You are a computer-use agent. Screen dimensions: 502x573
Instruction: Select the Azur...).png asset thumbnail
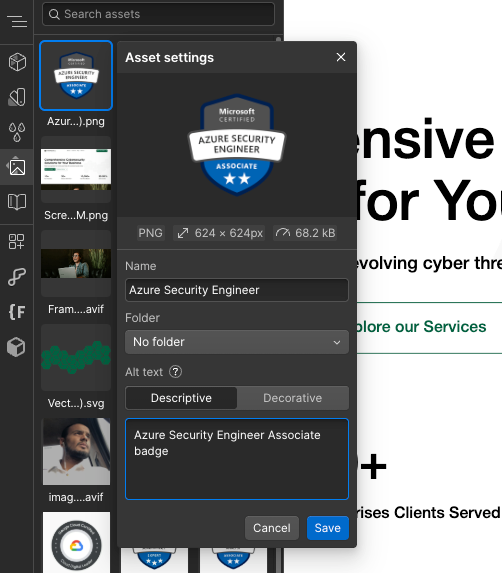(76, 75)
